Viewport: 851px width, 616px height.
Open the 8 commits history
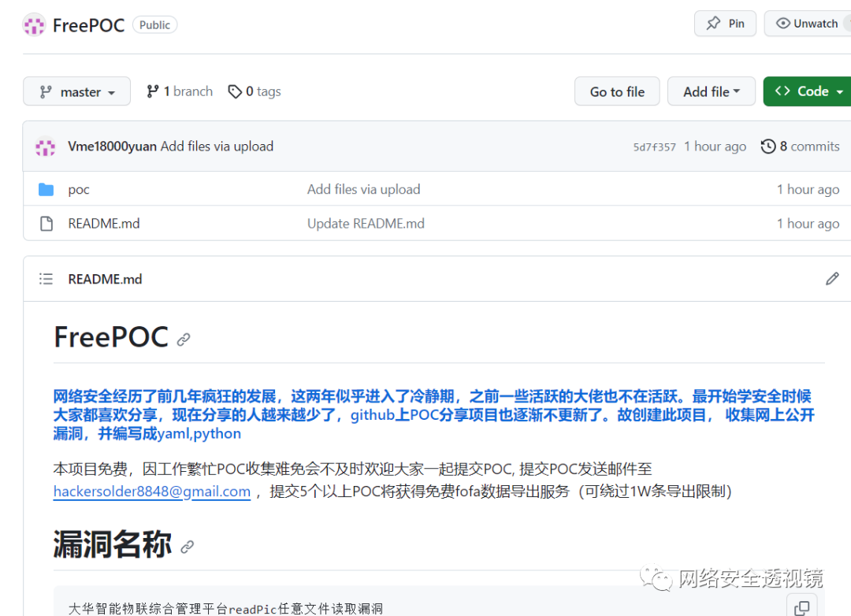coord(800,147)
